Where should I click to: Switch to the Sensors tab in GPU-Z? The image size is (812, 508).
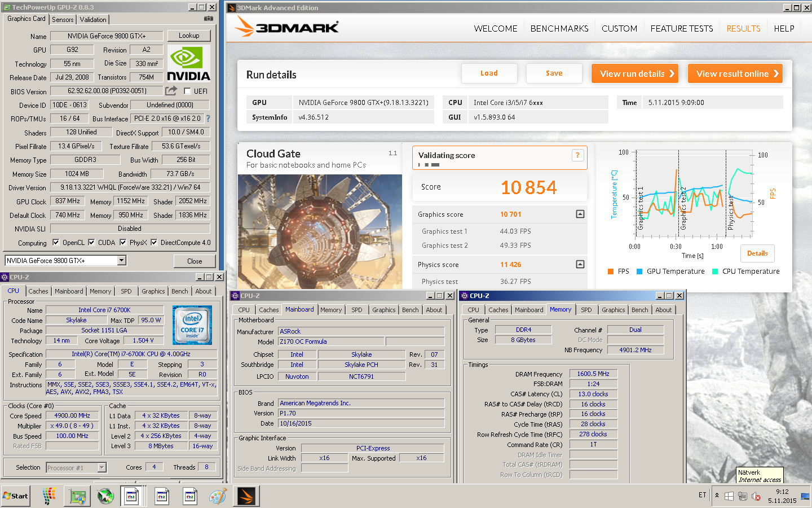[x=63, y=19]
